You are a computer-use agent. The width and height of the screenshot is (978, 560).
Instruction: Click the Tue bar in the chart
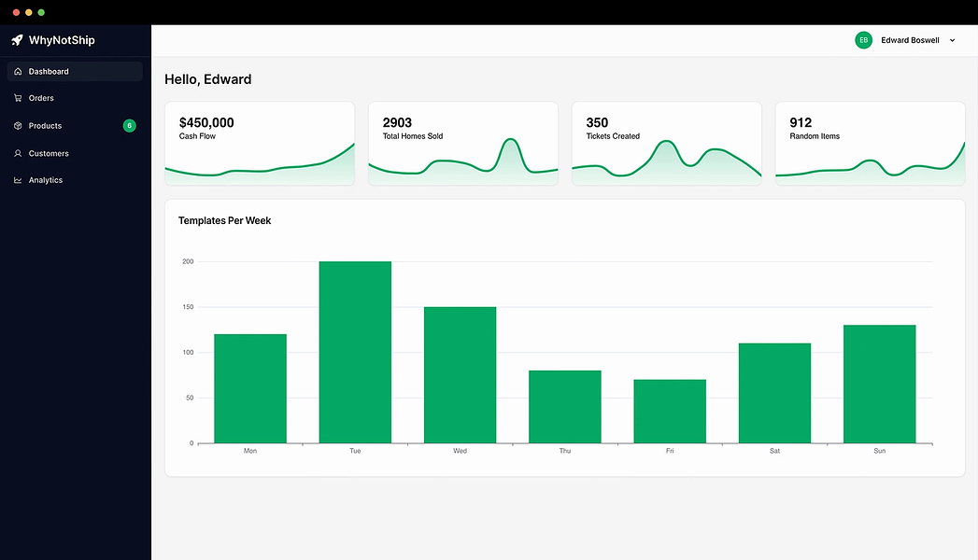[355, 352]
